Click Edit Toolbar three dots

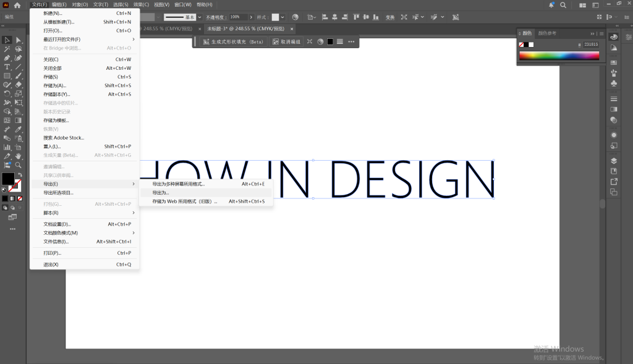[12, 229]
